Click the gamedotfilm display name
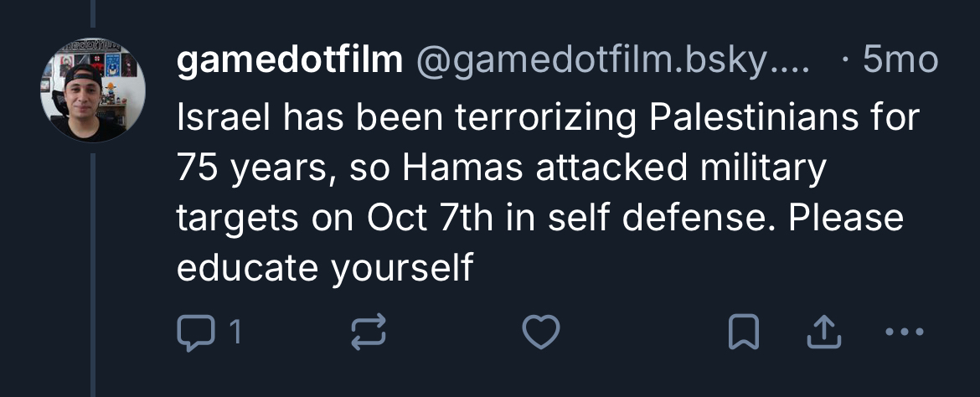980x397 pixels. 289,61
